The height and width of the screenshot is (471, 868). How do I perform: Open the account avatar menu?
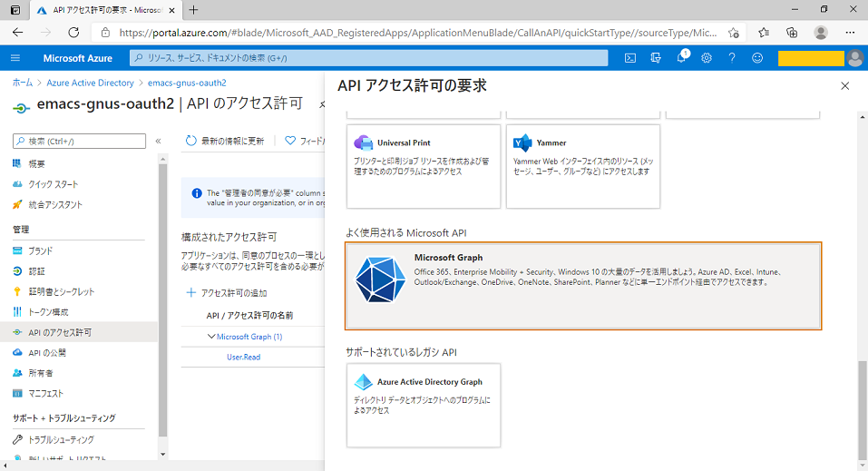[x=855, y=58]
